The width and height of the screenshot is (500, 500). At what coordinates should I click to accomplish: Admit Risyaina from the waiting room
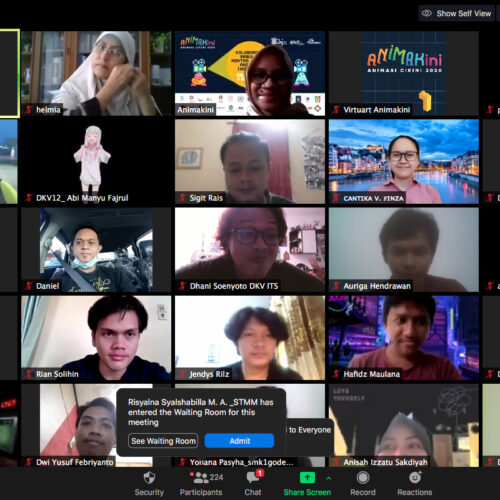click(239, 441)
